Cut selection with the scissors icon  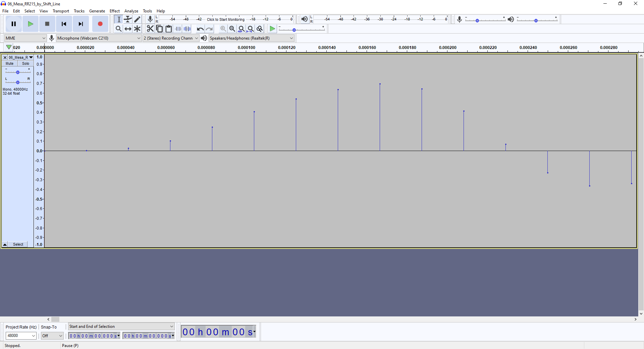[x=150, y=29]
